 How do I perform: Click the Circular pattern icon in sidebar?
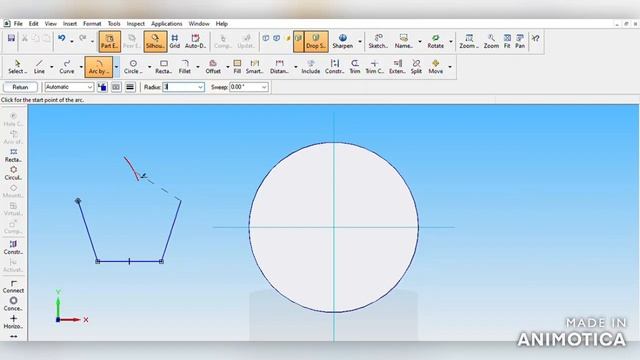(13, 173)
